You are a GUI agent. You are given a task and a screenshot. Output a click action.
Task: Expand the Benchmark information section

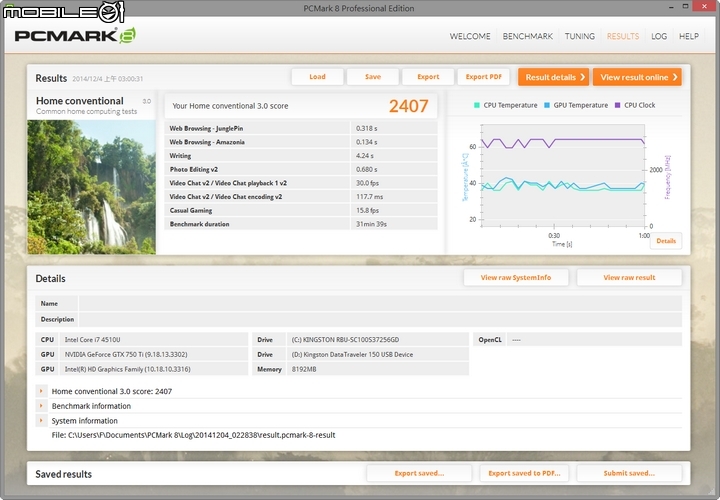tap(41, 406)
